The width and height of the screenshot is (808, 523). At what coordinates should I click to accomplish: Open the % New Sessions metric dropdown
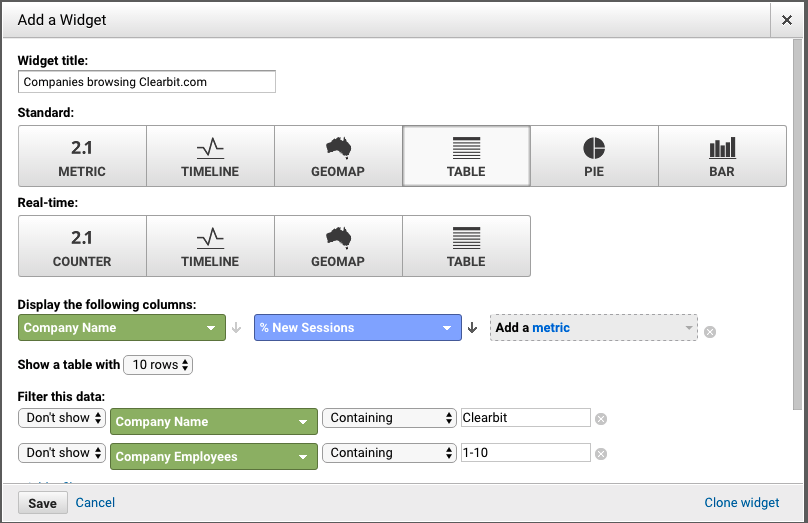click(358, 328)
